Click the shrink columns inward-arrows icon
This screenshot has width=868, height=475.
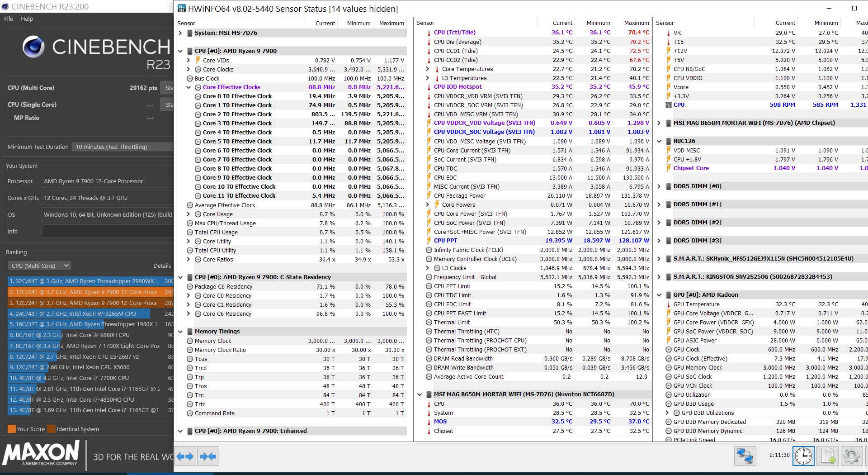click(208, 456)
